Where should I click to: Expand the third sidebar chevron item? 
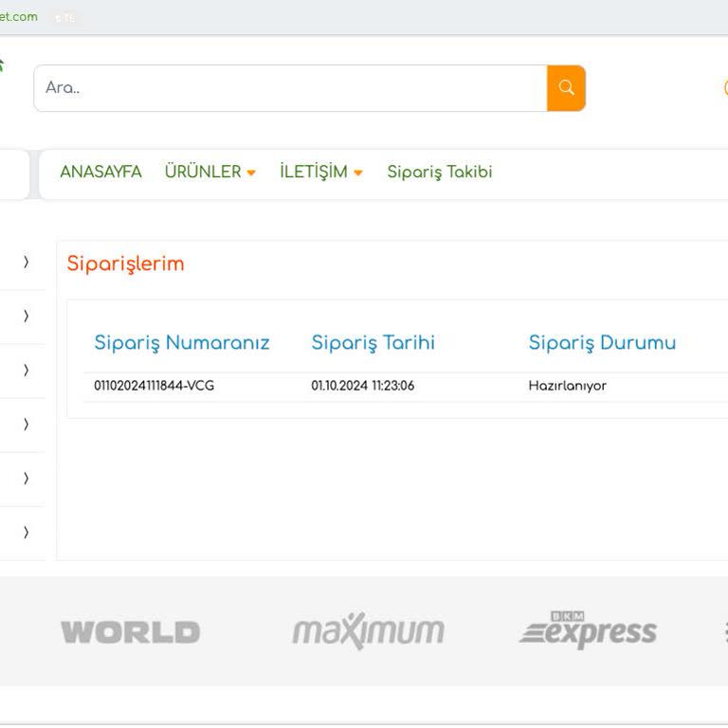click(x=27, y=370)
